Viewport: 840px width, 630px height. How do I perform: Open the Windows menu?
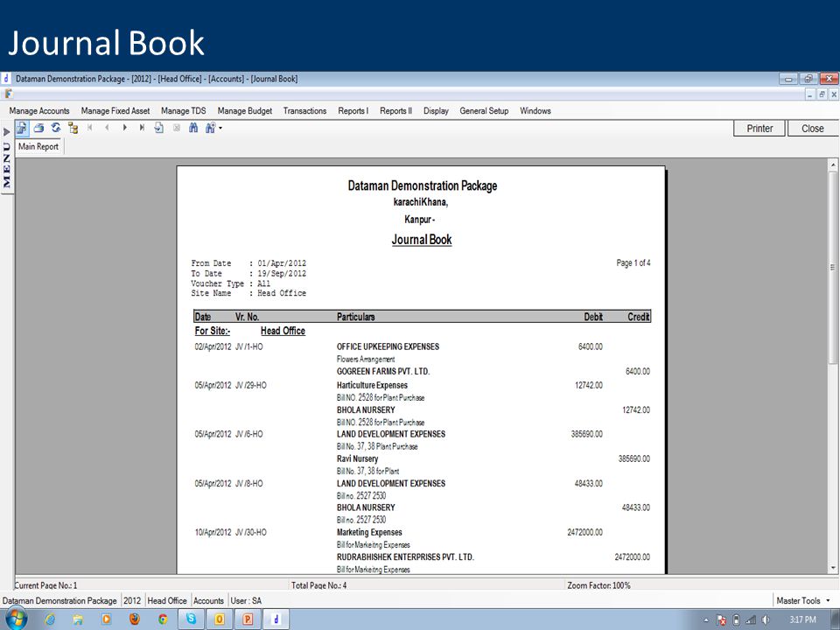(535, 111)
